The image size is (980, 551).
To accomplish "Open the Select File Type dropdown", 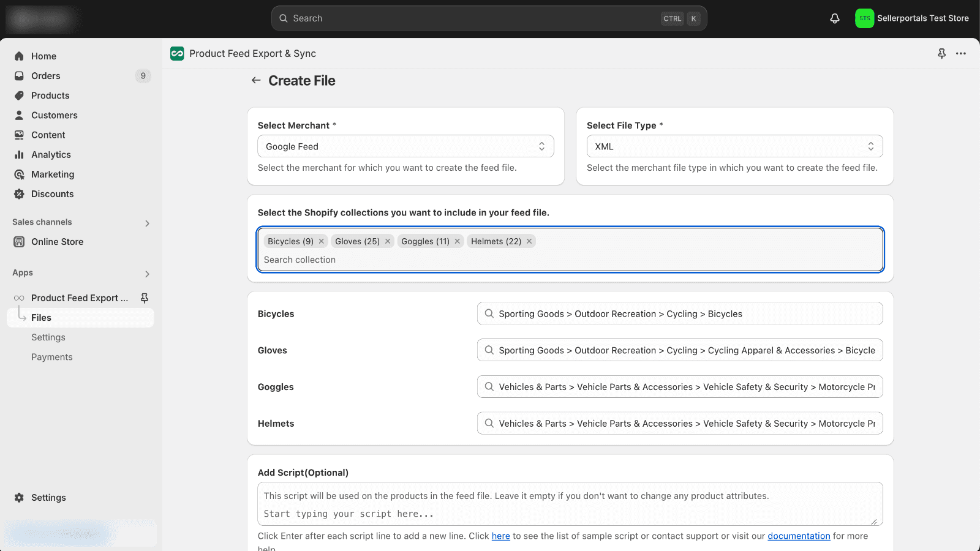I will coord(734,146).
